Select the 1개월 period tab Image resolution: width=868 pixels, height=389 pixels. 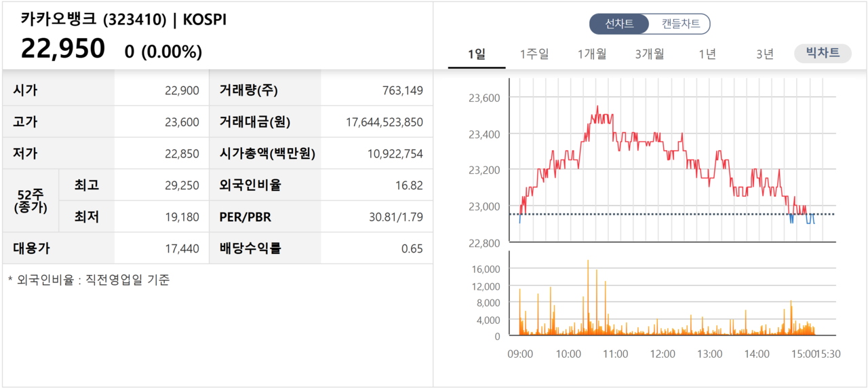pos(592,54)
